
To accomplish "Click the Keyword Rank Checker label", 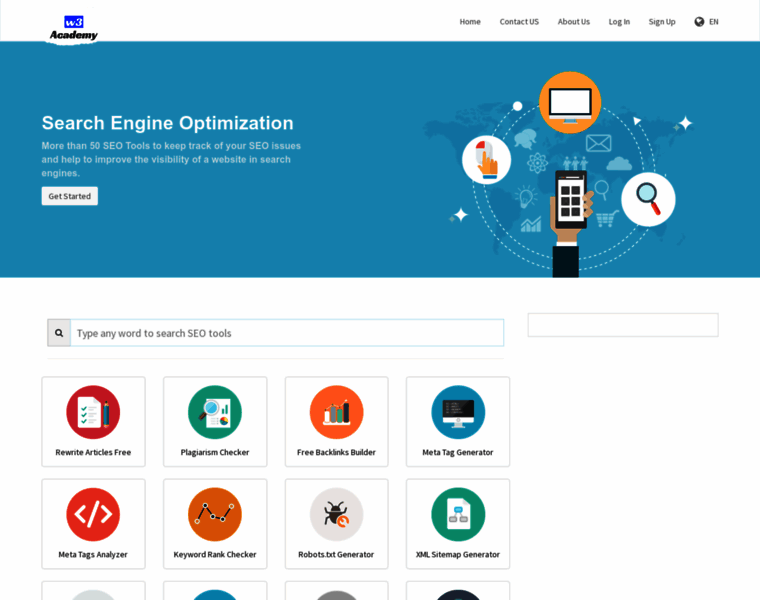I will pos(215,554).
